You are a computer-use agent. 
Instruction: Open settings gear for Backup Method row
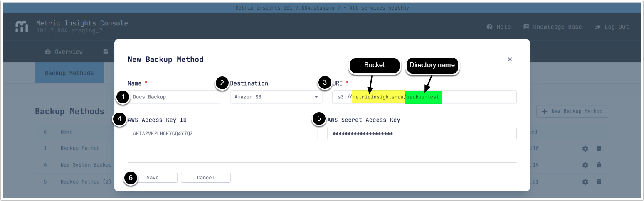[x=585, y=148]
